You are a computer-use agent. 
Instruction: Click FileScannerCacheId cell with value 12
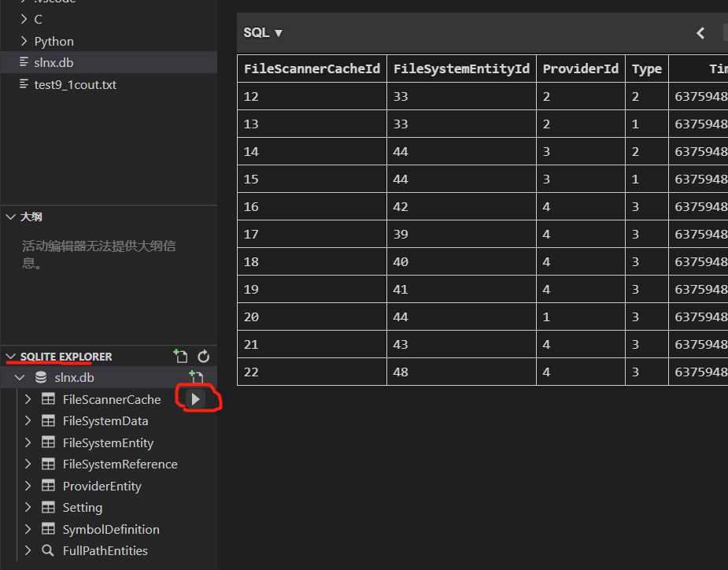[312, 96]
